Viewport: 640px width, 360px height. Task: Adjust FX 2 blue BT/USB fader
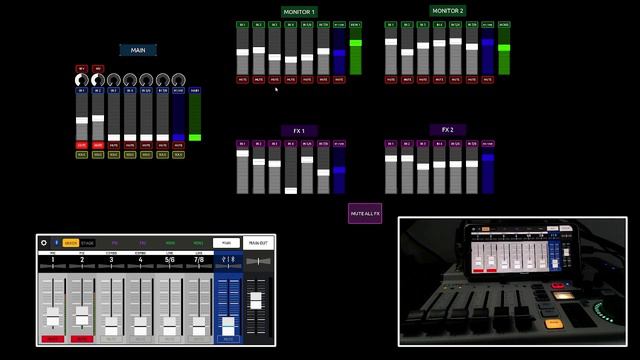[x=487, y=158]
